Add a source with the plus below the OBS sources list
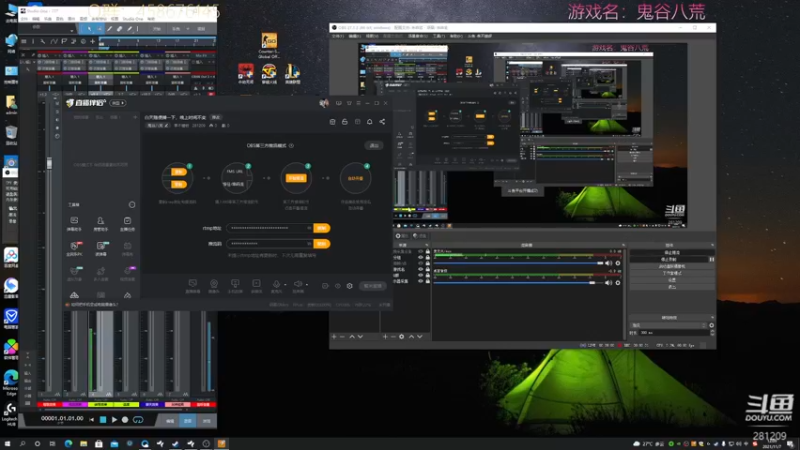Screen dimensions: 800x450 coord(385,337)
